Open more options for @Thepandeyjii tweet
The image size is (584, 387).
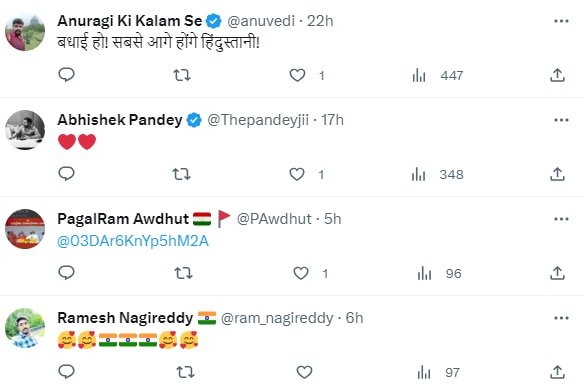point(561,120)
